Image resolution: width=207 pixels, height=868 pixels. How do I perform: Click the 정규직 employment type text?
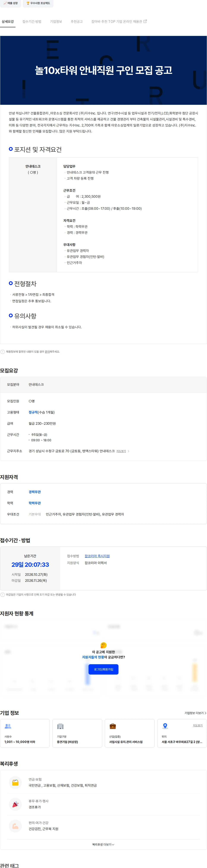tap(33, 412)
